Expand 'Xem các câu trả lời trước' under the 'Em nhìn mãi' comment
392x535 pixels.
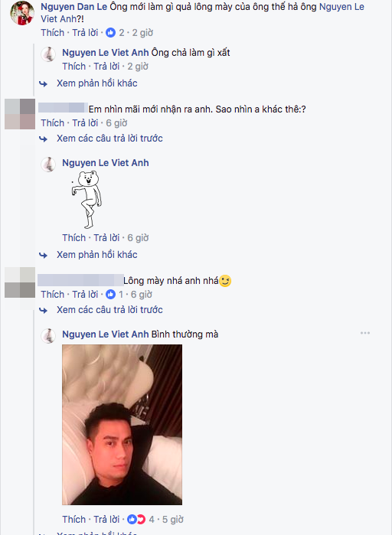point(109,139)
